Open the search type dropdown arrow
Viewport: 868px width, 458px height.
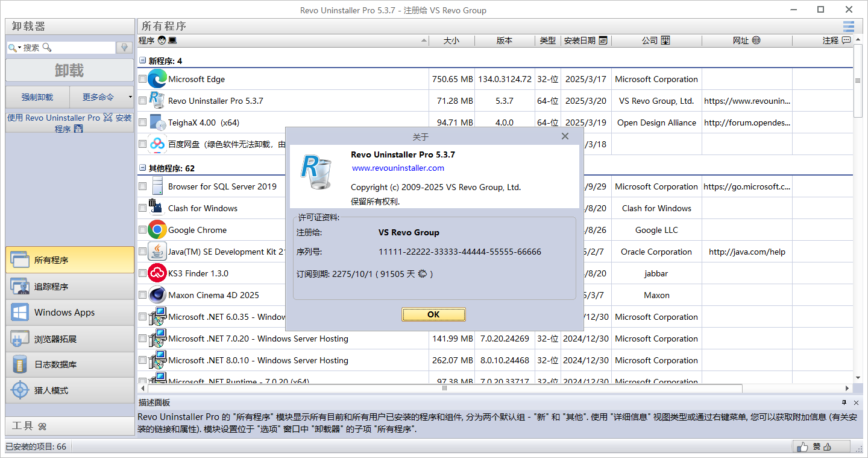19,48
